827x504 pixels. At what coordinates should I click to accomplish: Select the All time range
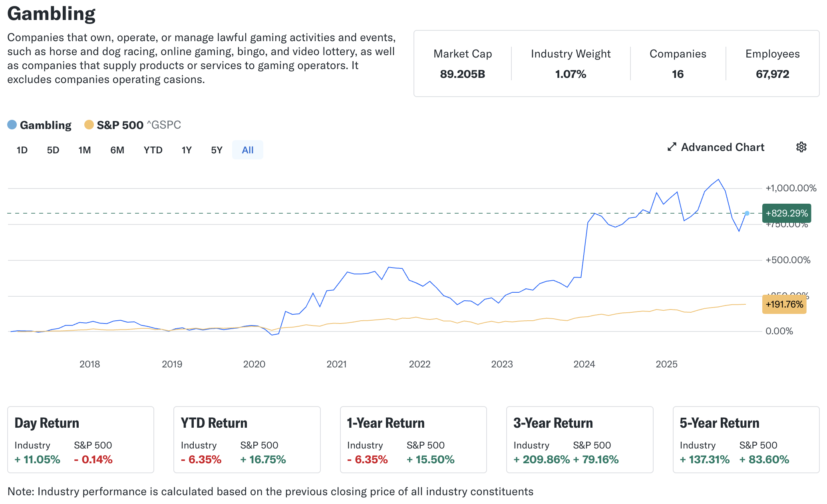(x=248, y=150)
